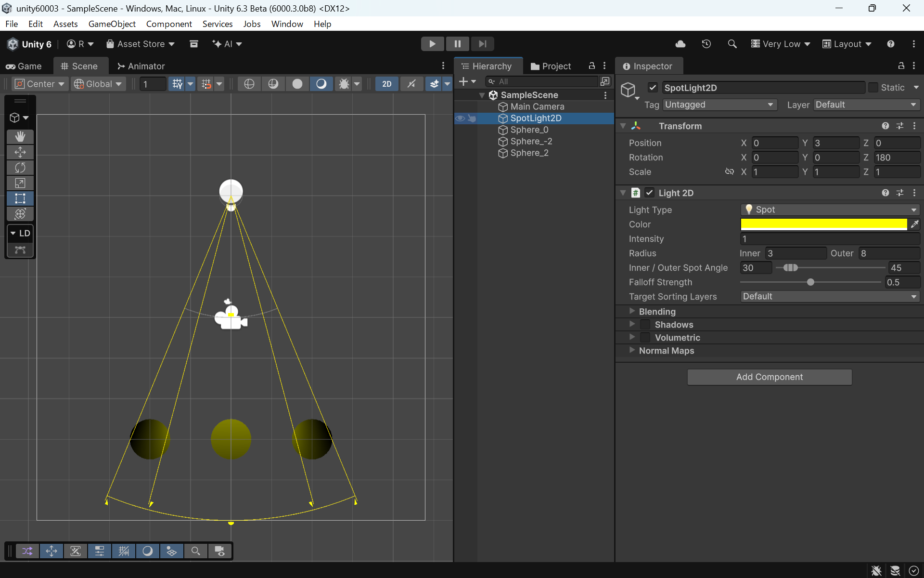Open the Undo History icon

706,44
